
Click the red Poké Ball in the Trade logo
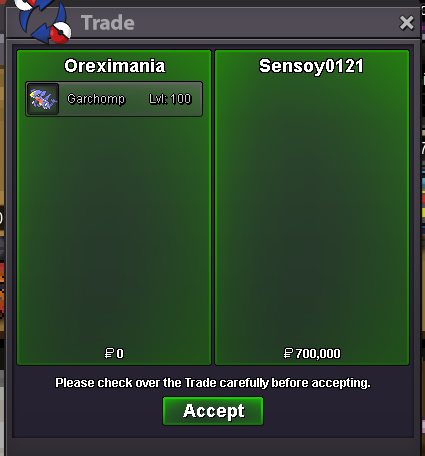(60, 33)
